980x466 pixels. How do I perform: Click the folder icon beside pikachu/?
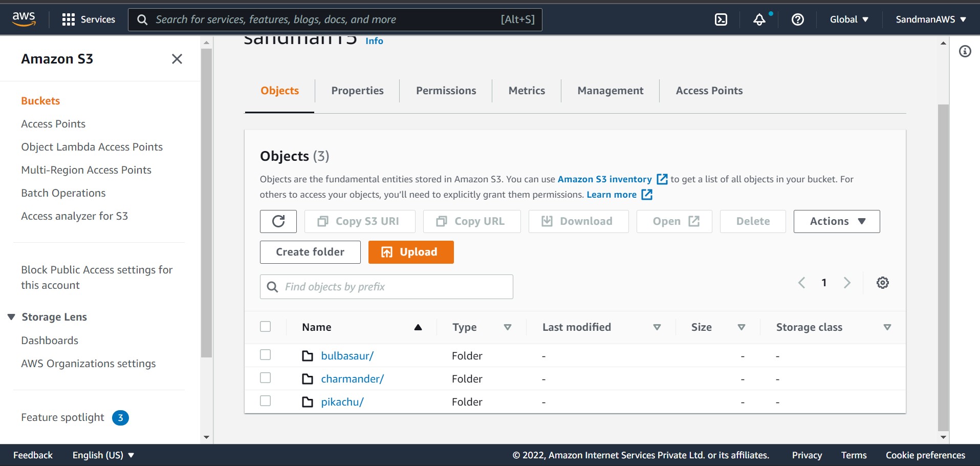coord(308,401)
